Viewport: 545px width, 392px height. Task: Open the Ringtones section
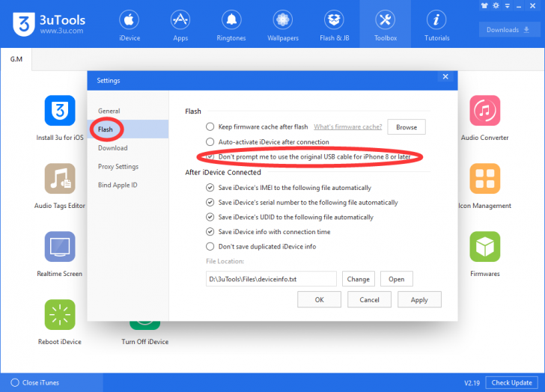tap(231, 26)
